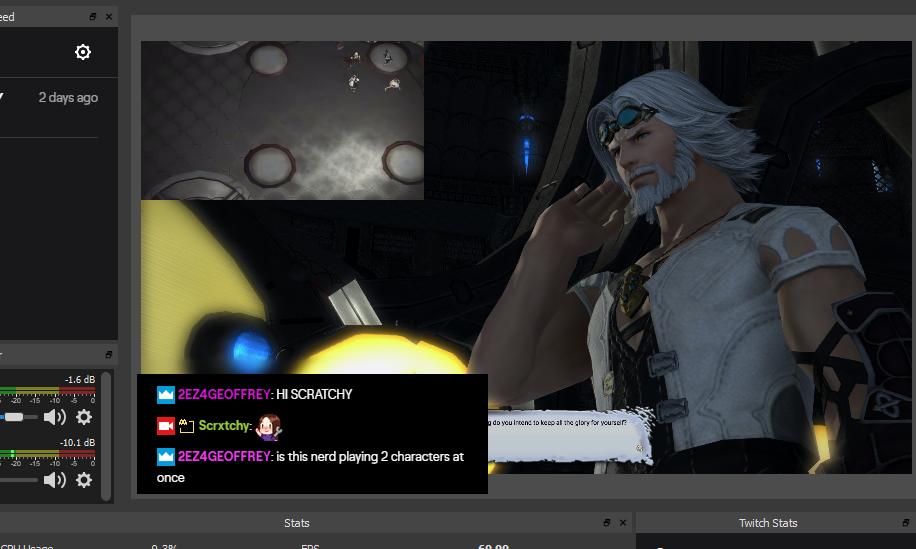The height and width of the screenshot is (549, 916).
Task: Click the emote in Scrxtchy's message
Action: [x=268, y=427]
